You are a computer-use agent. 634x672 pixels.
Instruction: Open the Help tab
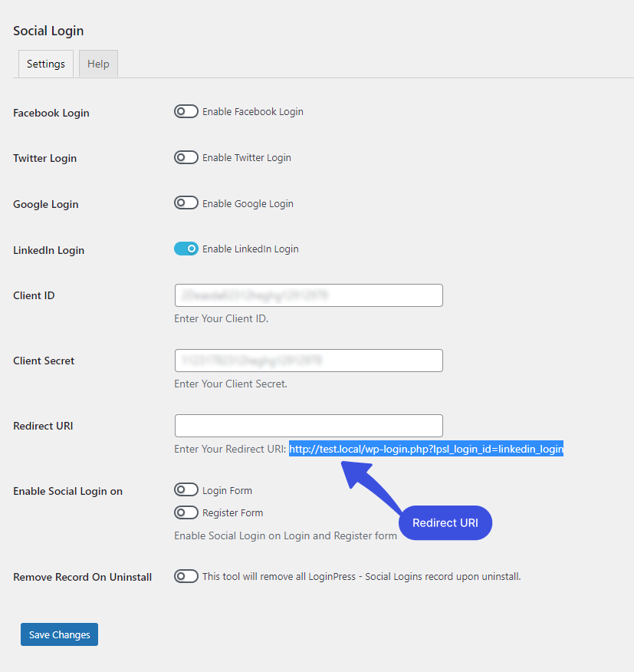tap(98, 64)
